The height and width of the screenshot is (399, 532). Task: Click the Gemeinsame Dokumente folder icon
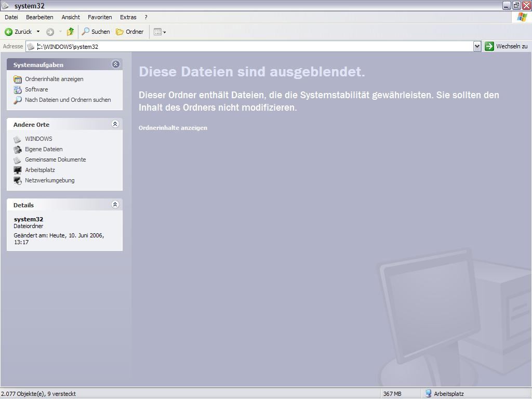(x=17, y=160)
